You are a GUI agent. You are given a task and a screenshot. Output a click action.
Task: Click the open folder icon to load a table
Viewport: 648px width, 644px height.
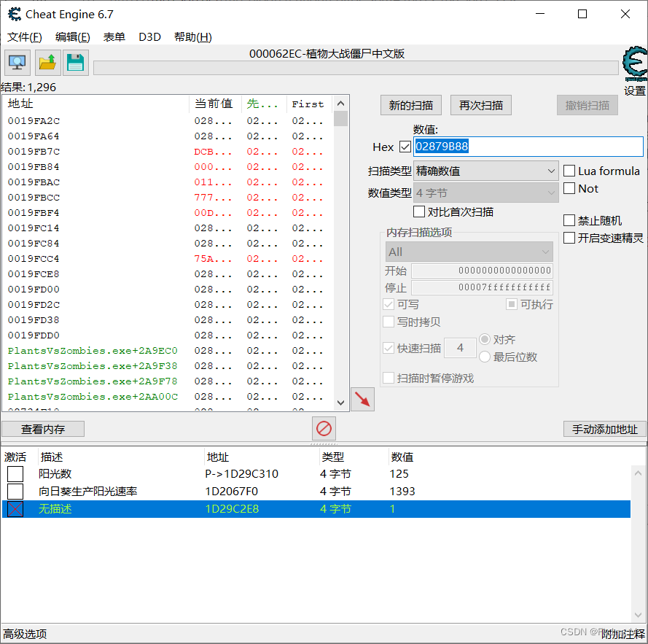(x=47, y=63)
